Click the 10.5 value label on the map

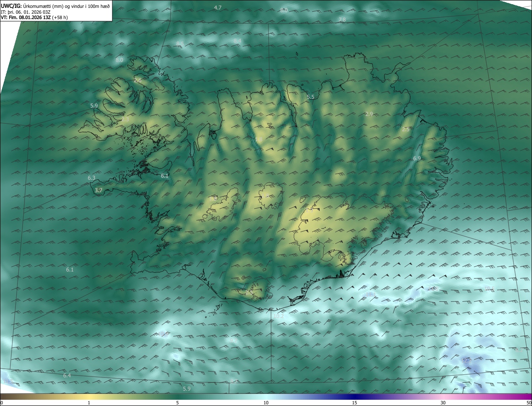tap(490, 289)
